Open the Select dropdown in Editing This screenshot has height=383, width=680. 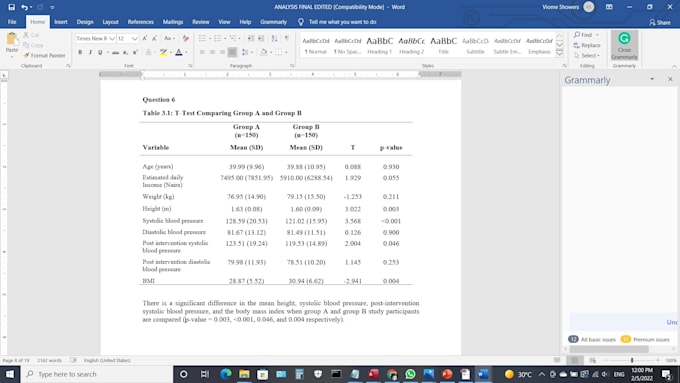pos(587,56)
